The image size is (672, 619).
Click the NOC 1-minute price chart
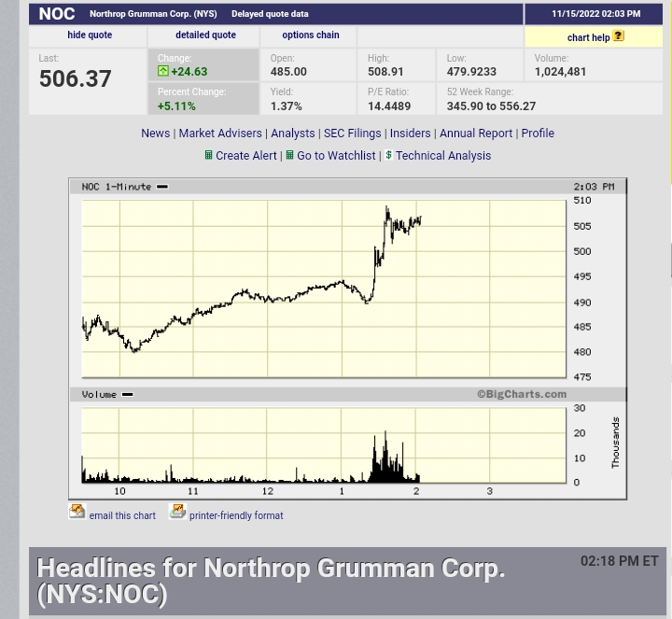(324, 288)
